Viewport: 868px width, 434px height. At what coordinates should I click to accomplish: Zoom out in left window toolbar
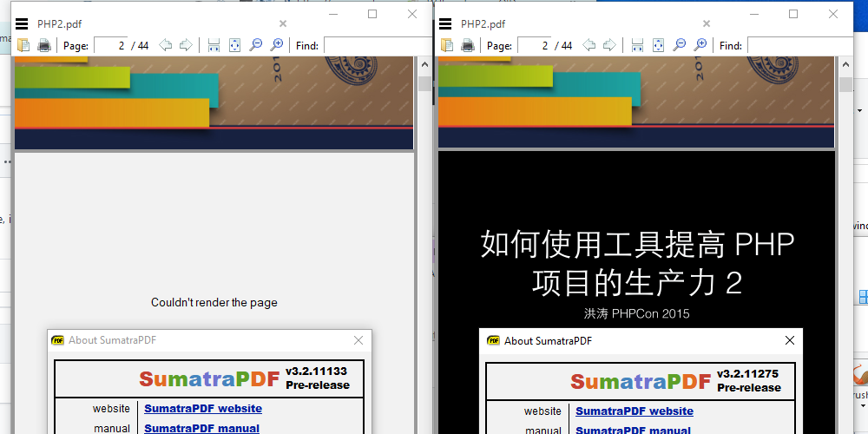point(255,45)
